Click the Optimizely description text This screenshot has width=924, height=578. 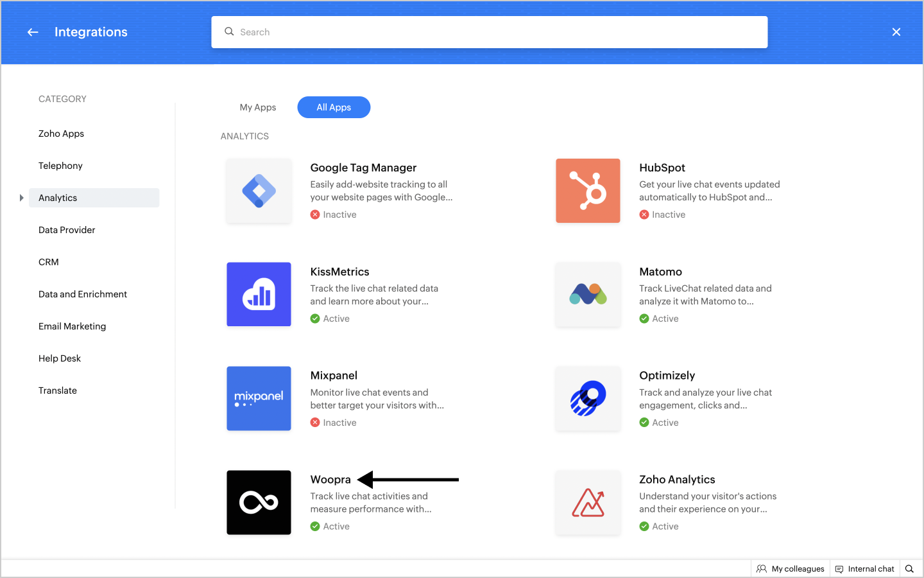(x=706, y=399)
